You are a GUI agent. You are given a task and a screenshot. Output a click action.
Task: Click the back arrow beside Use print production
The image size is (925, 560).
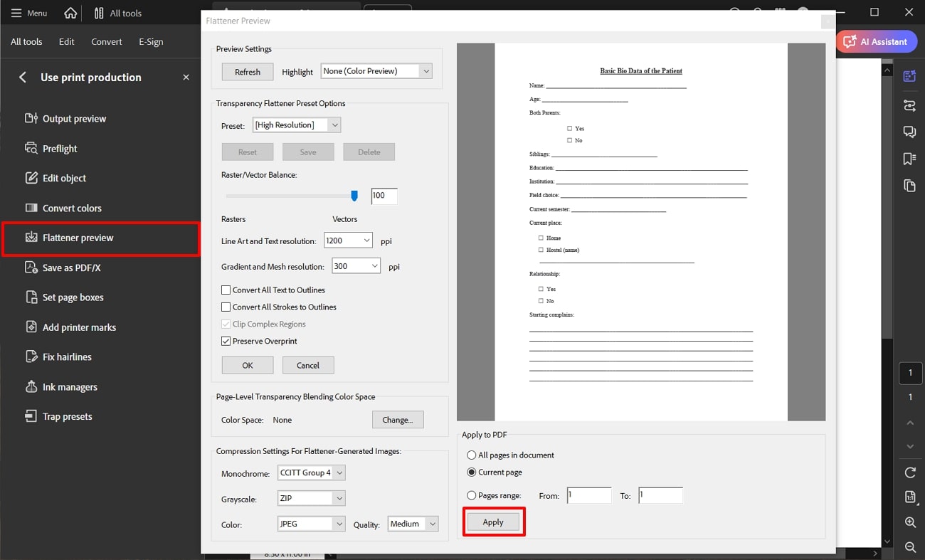click(x=23, y=77)
